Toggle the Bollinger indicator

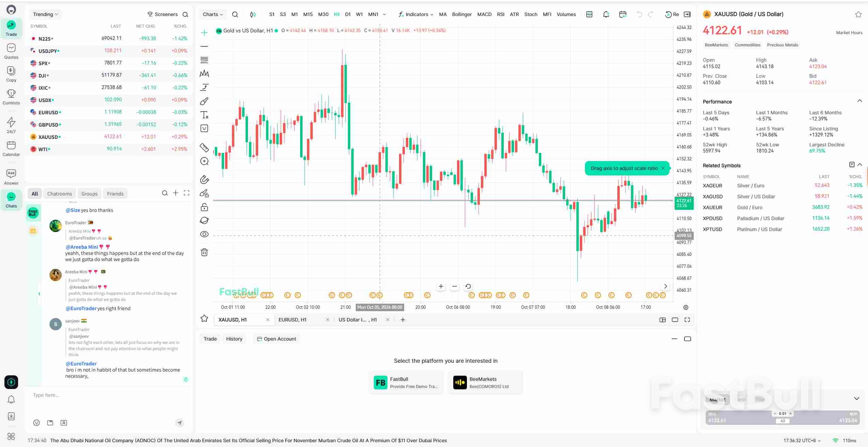462,14
